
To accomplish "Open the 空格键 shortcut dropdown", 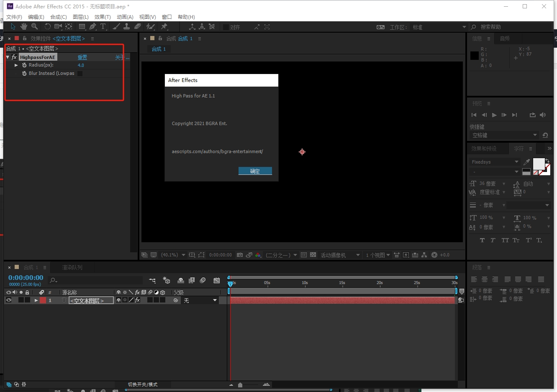I will point(504,135).
